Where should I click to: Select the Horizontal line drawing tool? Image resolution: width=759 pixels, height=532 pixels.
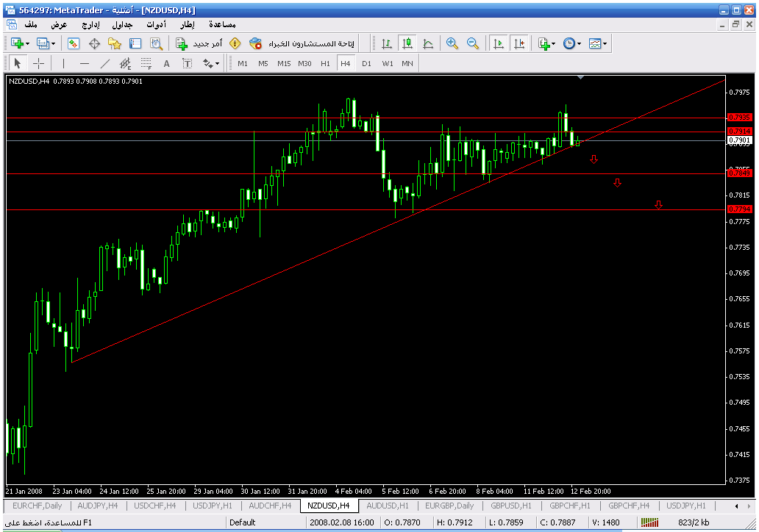(85, 63)
